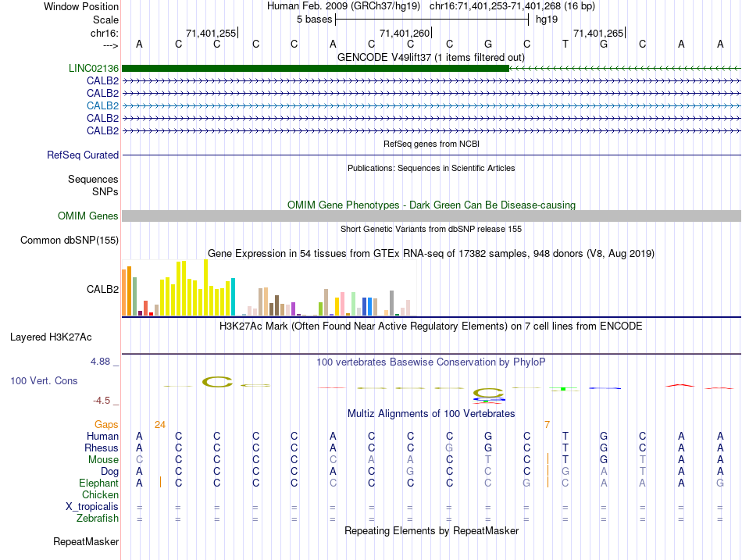Select the Mouse alignment row label
This screenshot has width=742, height=560.
tap(103, 460)
